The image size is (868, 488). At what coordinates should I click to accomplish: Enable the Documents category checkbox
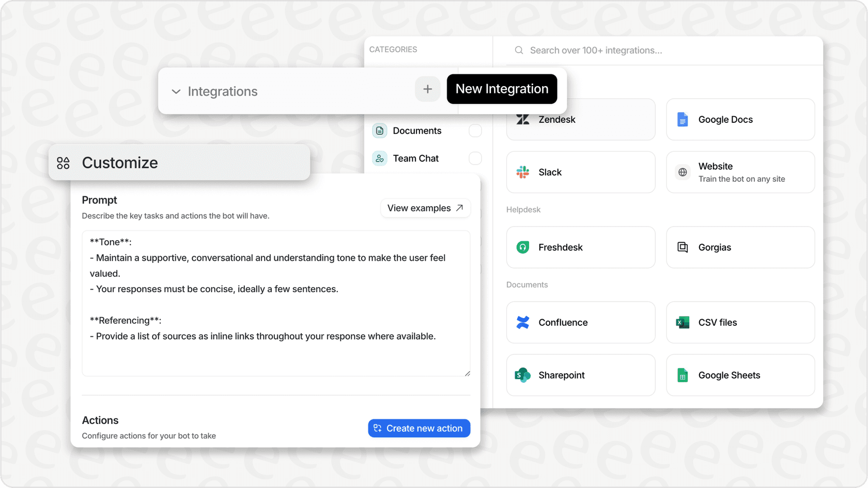tap(475, 131)
